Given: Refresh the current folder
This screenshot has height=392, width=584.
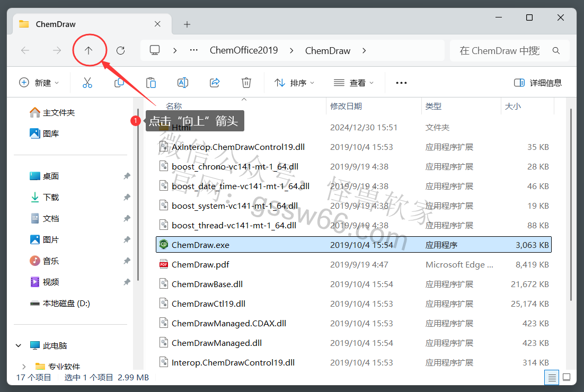Looking at the screenshot, I should click(120, 51).
